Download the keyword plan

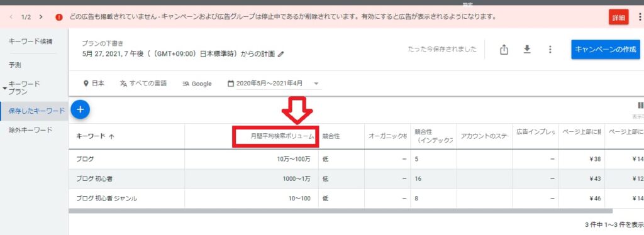527,50
